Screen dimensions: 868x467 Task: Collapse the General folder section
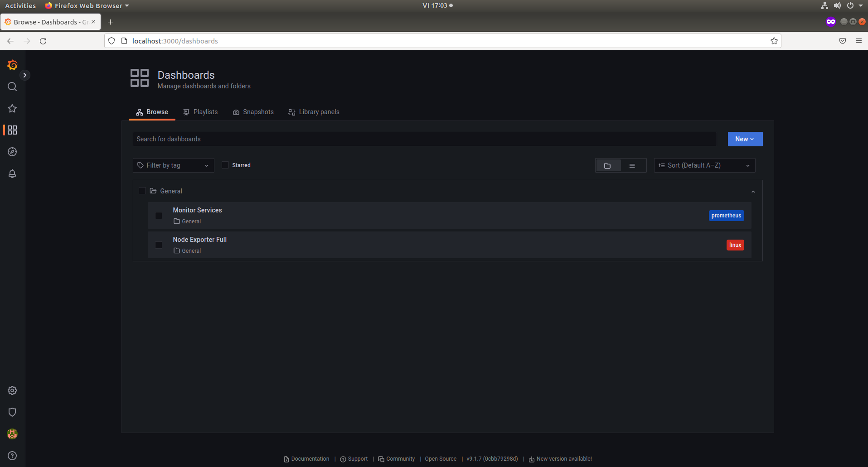click(753, 191)
